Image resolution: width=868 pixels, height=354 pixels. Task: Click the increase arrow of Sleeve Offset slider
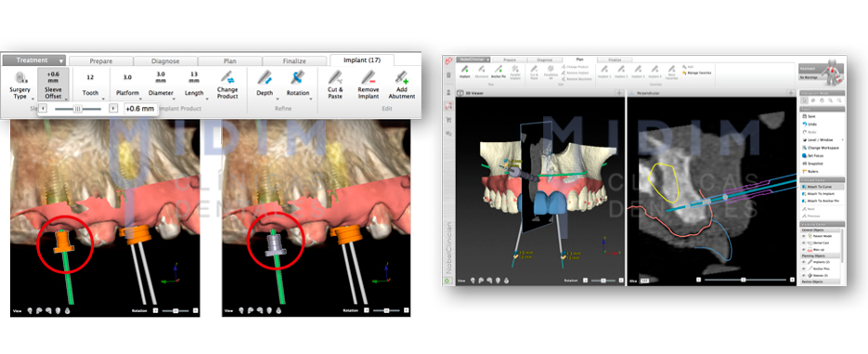[x=113, y=109]
